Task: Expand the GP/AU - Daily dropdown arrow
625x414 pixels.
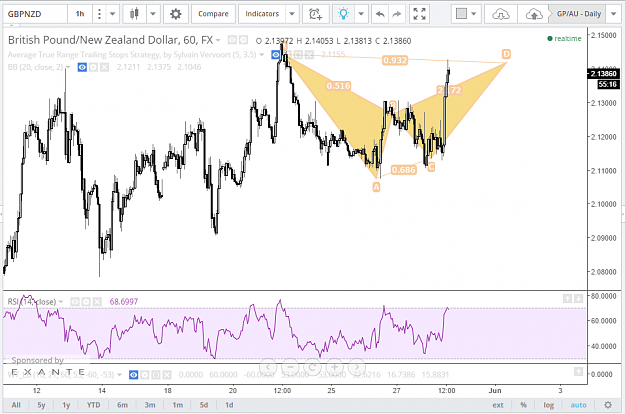Action: coord(613,14)
